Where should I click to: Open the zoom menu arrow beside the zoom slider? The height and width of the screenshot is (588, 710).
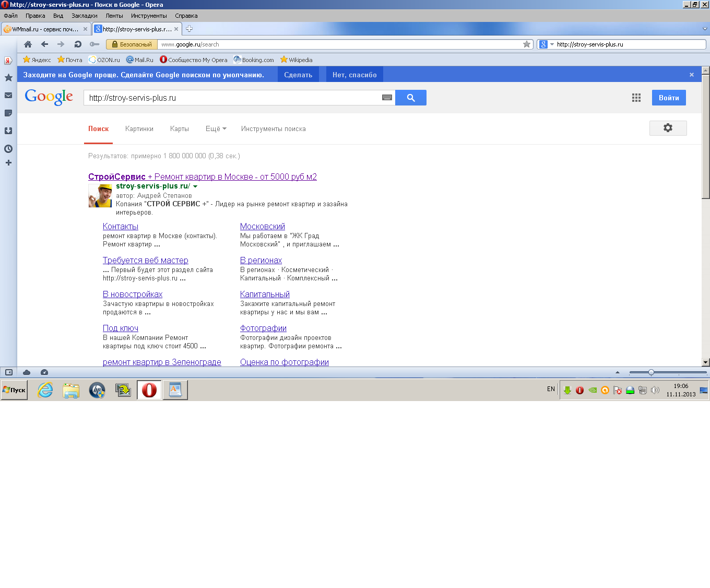click(x=618, y=372)
